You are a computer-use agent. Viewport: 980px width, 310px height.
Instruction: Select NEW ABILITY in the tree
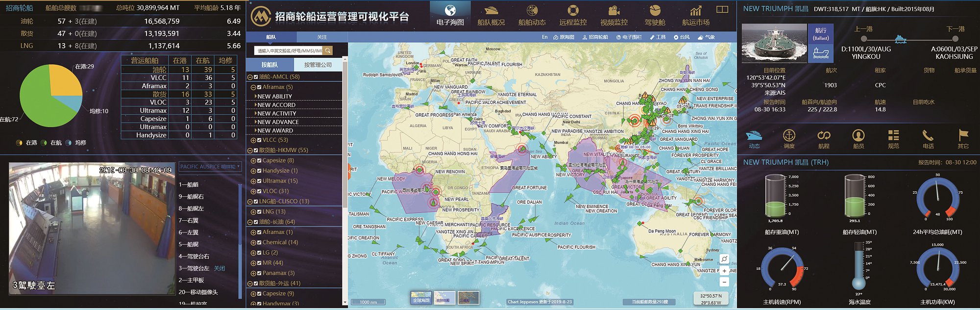click(x=274, y=97)
